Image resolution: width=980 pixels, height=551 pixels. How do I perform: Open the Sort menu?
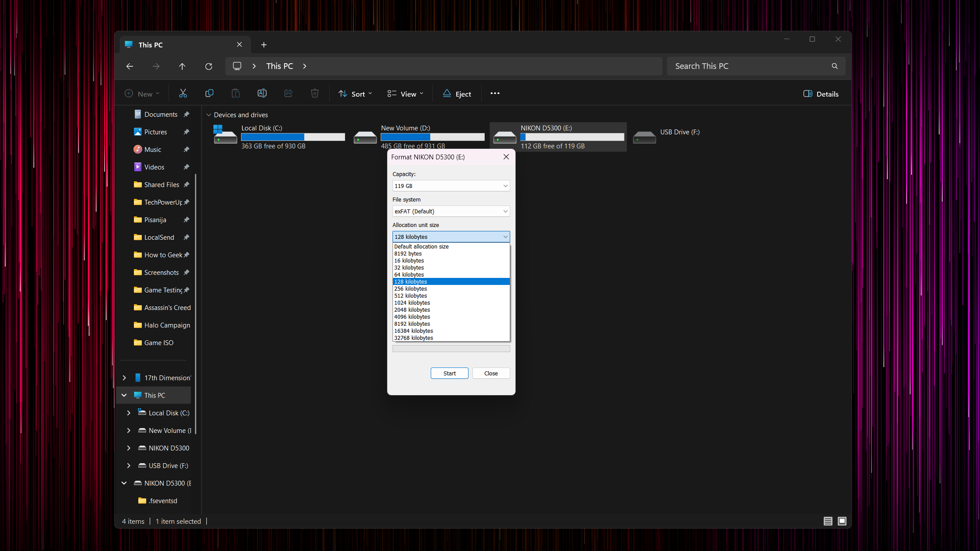point(355,94)
